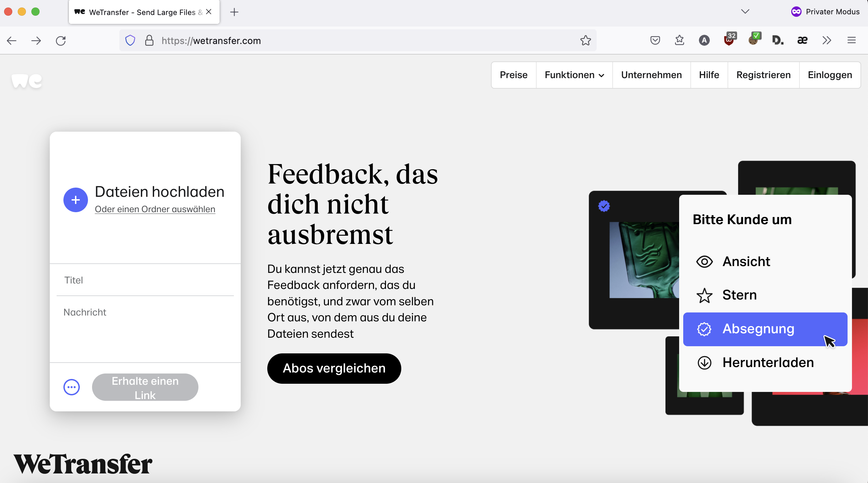
Task: Click the padlock site security icon
Action: click(x=149, y=41)
